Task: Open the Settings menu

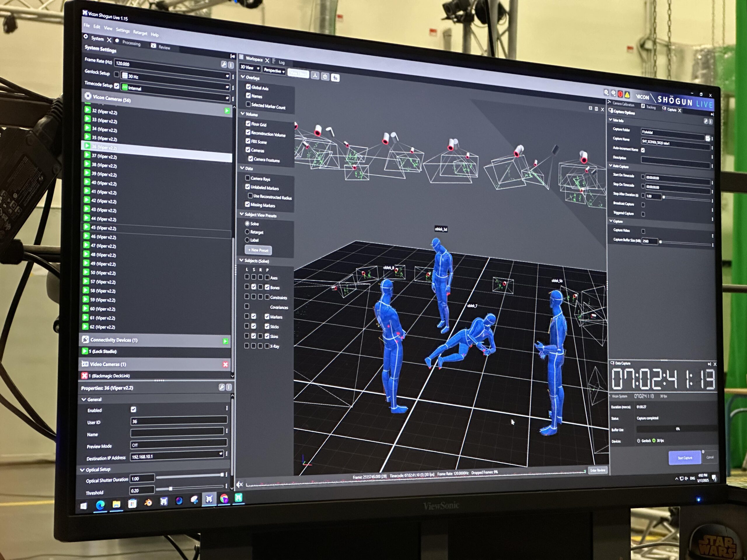Action: tap(123, 30)
